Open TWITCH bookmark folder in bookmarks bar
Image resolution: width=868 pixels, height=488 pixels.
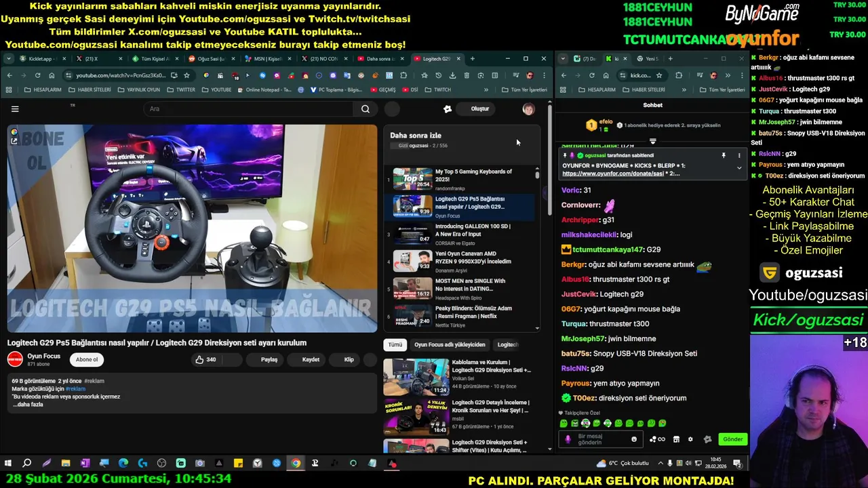[x=438, y=89]
